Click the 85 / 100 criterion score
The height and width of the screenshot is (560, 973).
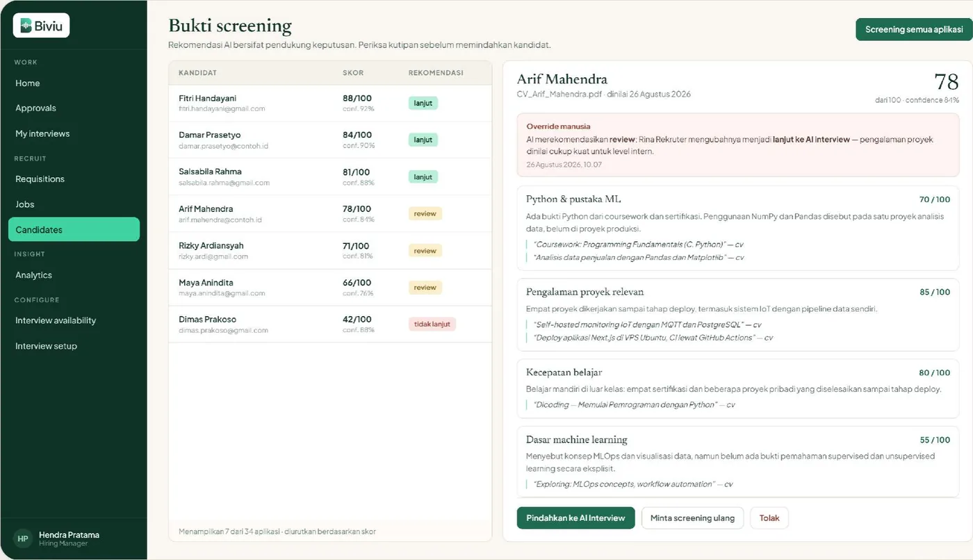click(935, 293)
